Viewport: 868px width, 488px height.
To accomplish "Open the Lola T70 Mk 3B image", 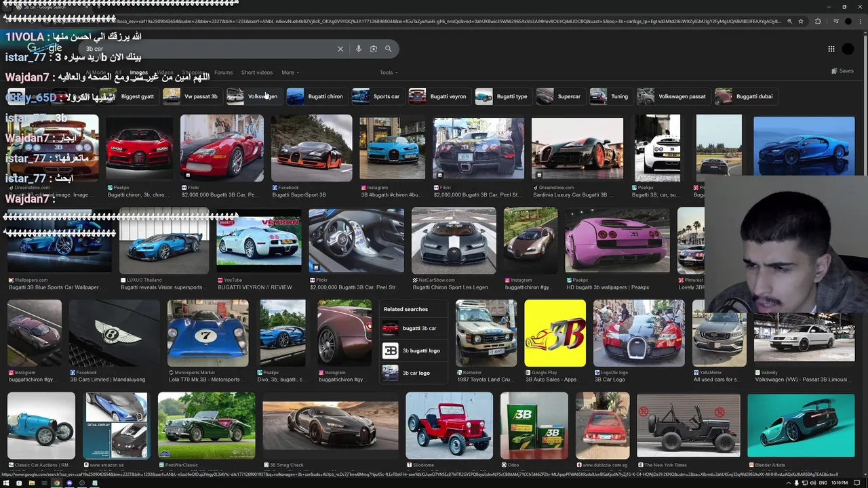I will click(x=208, y=333).
